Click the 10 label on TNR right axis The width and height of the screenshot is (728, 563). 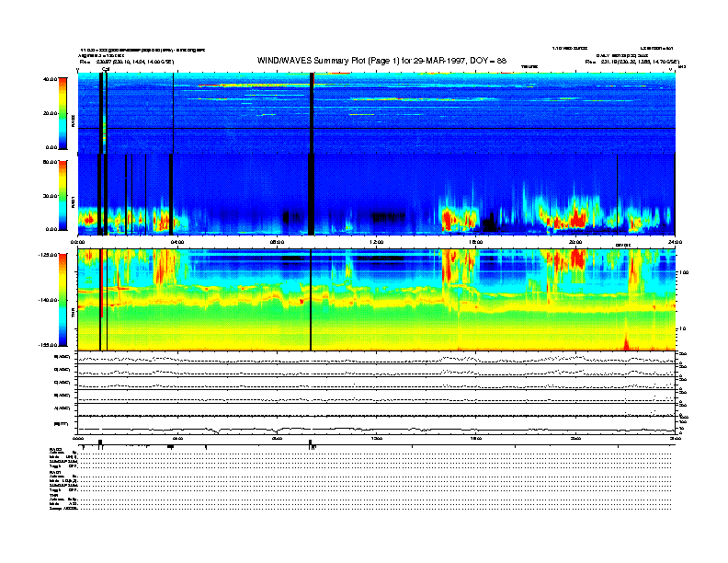click(682, 329)
